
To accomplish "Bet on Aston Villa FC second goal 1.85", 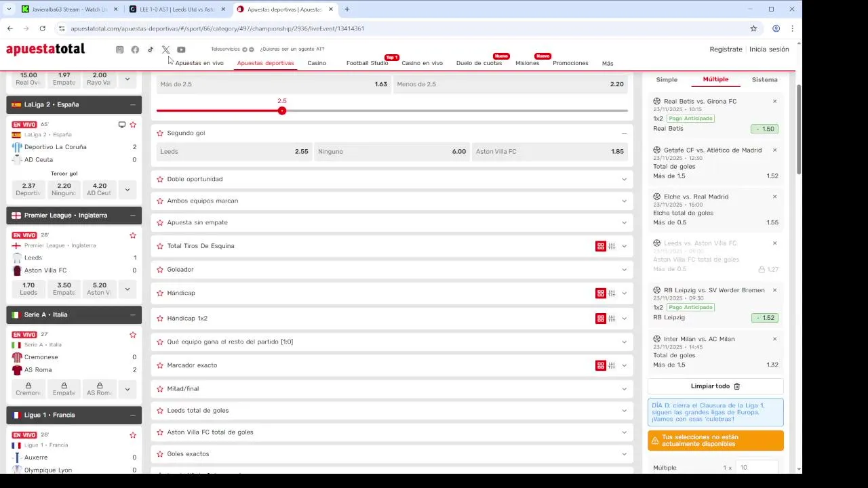I will 549,151.
